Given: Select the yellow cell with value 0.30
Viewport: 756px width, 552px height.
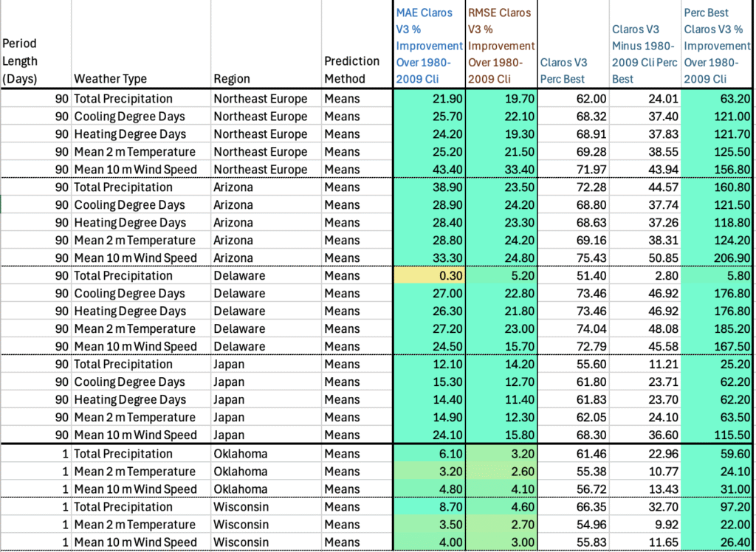Looking at the screenshot, I should click(x=430, y=276).
